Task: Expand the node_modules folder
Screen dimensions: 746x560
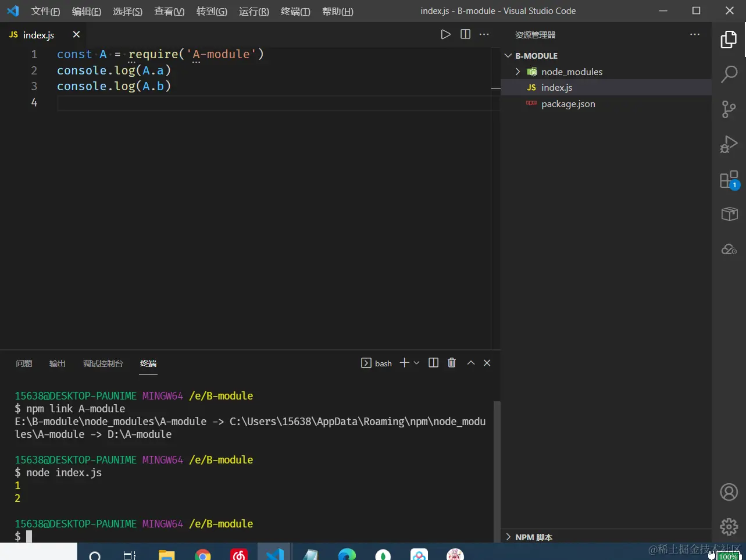Action: 517,72
